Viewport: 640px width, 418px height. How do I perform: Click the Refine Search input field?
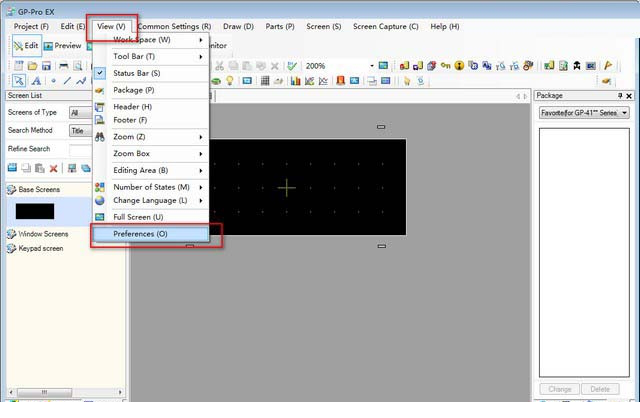coord(81,149)
